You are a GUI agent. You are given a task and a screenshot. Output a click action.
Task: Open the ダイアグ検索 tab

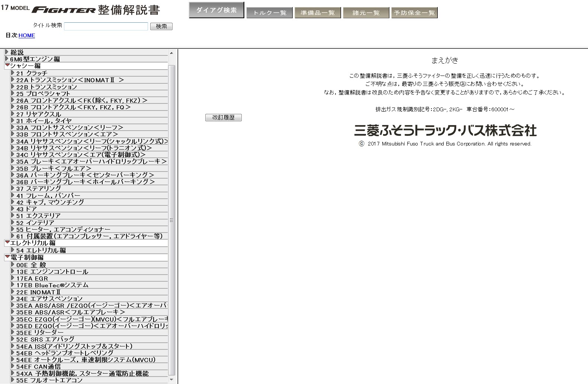216,10
